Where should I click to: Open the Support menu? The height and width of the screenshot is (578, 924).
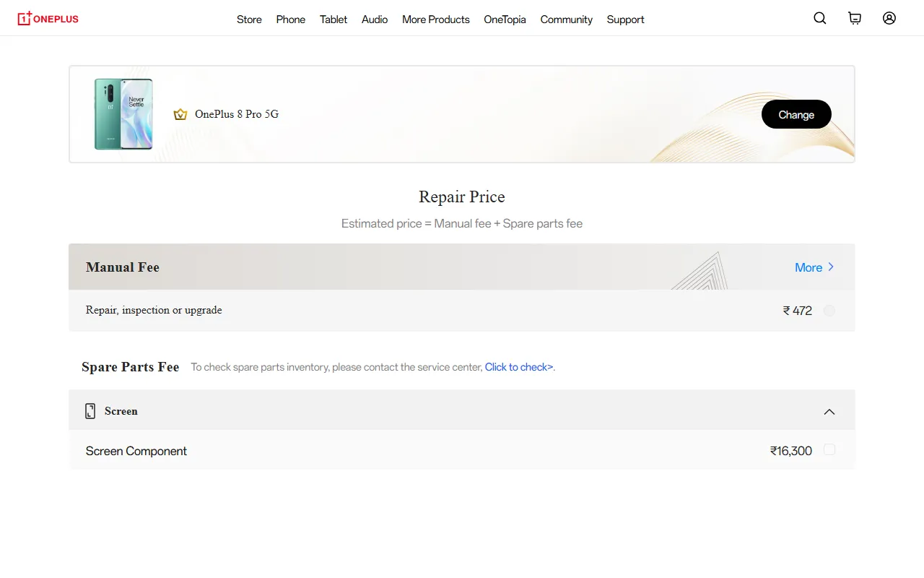click(625, 20)
